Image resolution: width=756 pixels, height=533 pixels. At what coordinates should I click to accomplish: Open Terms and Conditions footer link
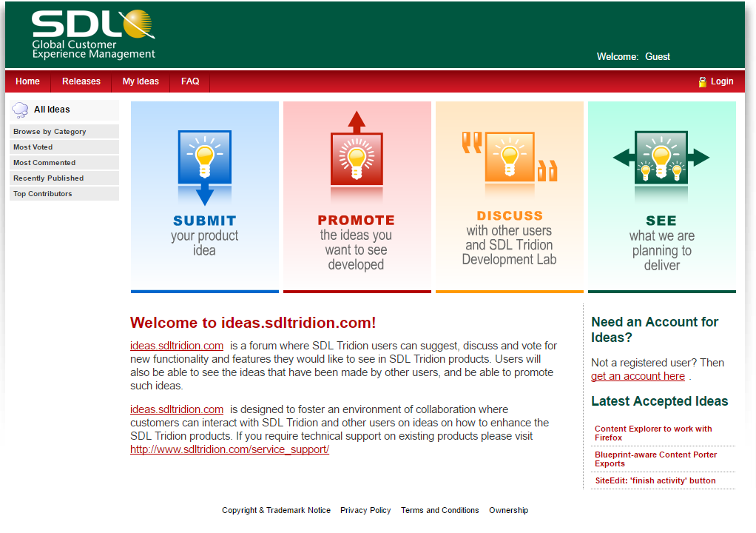click(439, 510)
